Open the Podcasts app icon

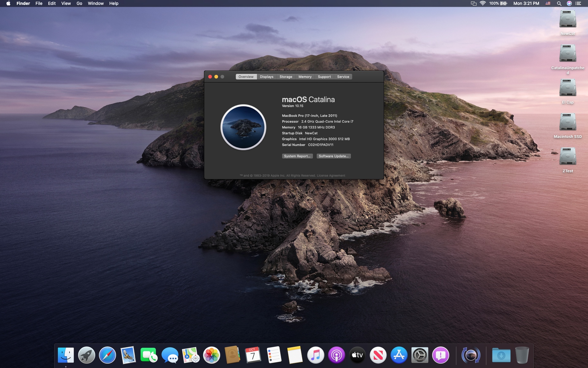click(x=337, y=355)
